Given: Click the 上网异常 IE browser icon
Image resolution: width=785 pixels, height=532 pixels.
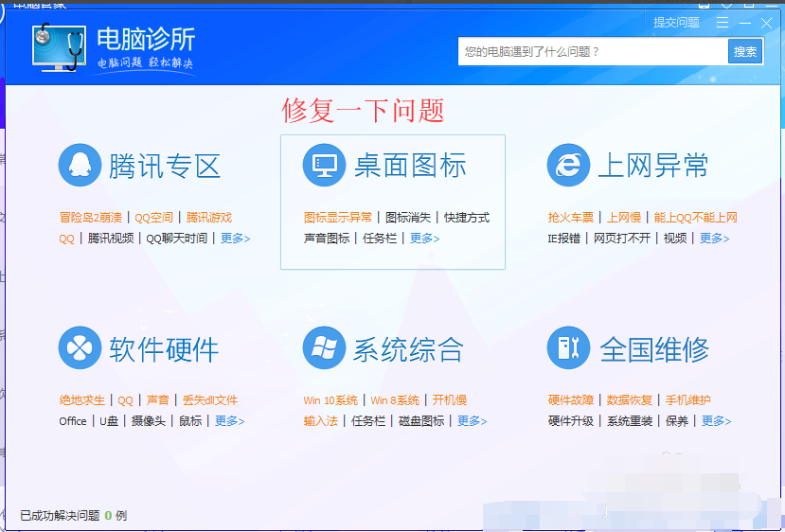Looking at the screenshot, I should click(x=569, y=165).
